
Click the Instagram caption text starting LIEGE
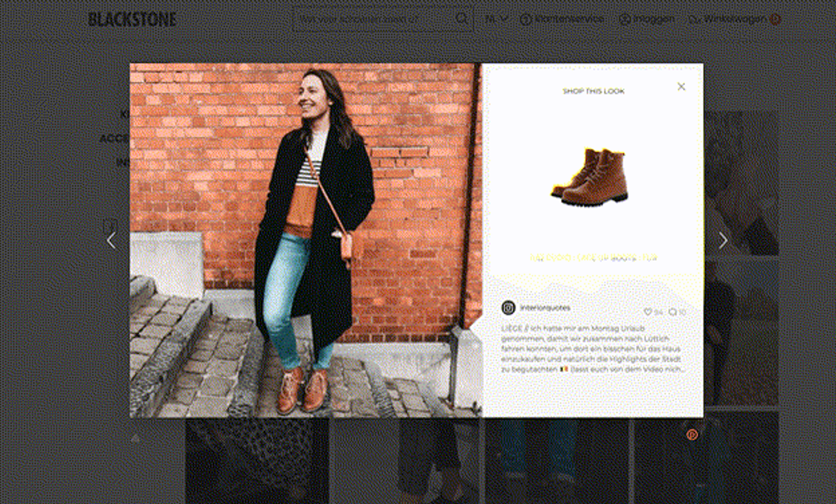[593, 349]
